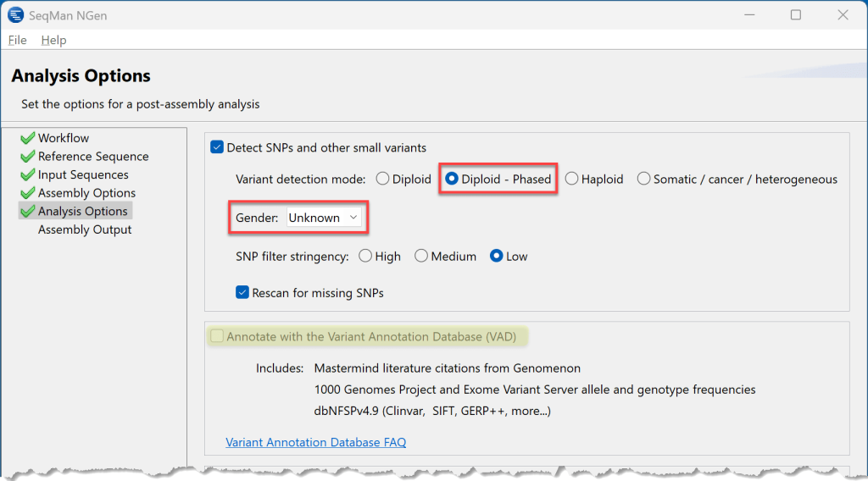Maximize the SeqMan NGen window
The image size is (868, 481).
coord(795,15)
